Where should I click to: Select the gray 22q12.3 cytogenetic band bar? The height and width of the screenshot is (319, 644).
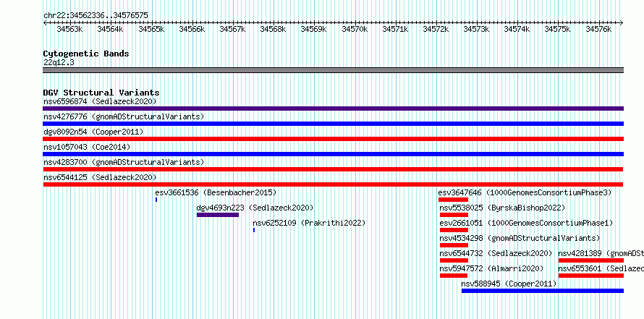(333, 70)
